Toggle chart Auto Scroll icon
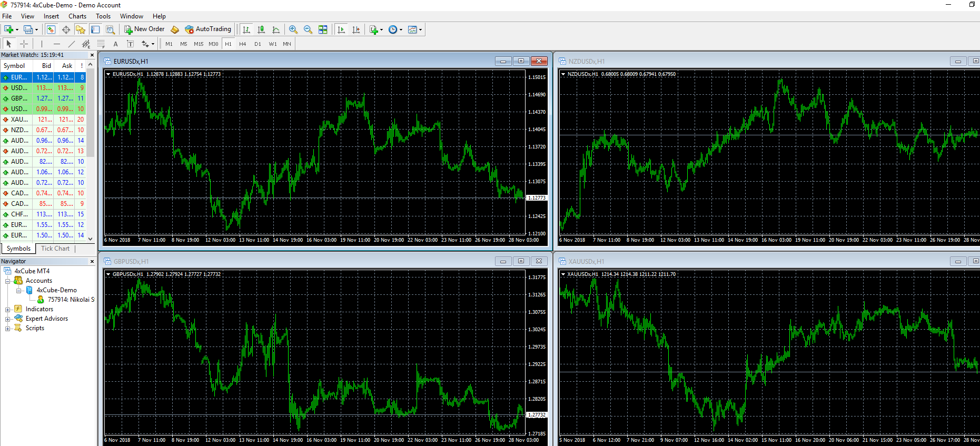980x446 pixels. [341, 29]
